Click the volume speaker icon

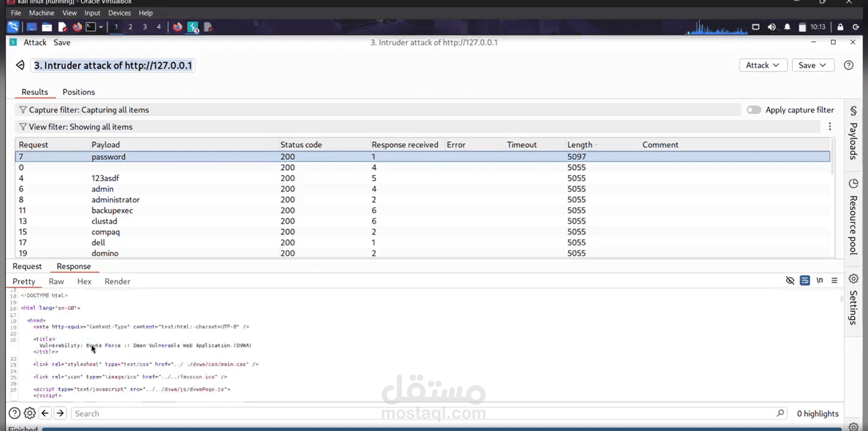point(772,27)
